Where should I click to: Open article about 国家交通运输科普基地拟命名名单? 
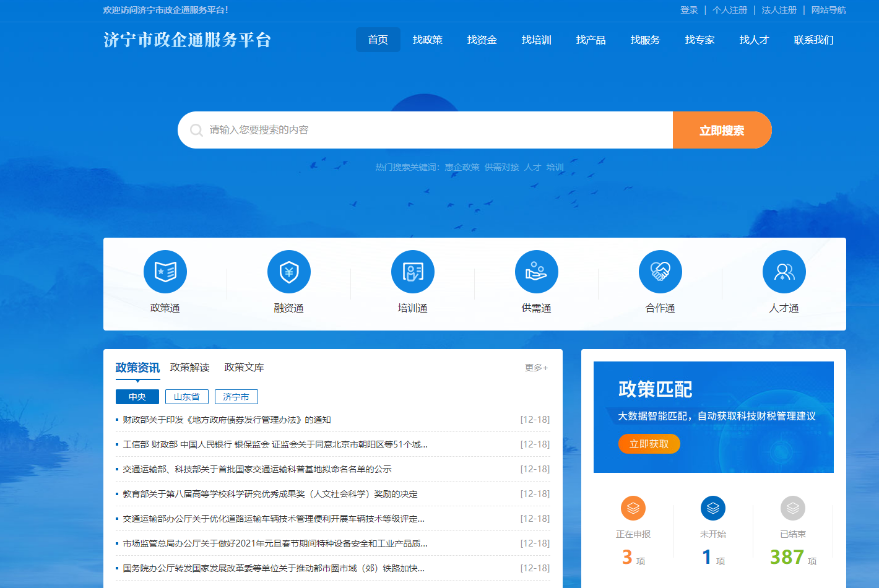pos(258,469)
